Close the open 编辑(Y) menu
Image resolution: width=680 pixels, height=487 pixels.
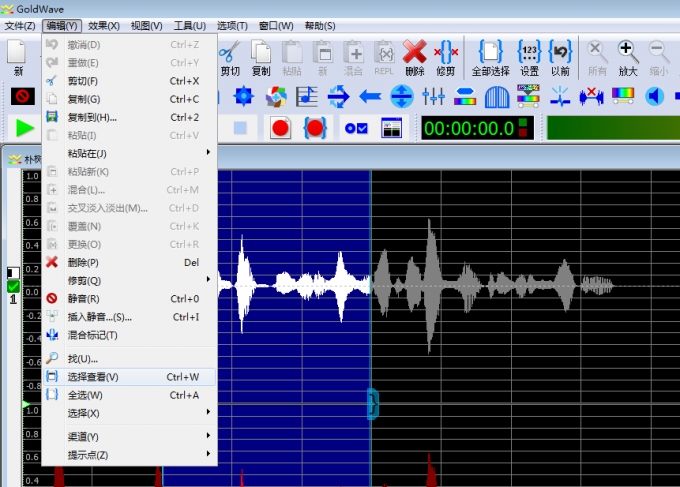pos(62,26)
